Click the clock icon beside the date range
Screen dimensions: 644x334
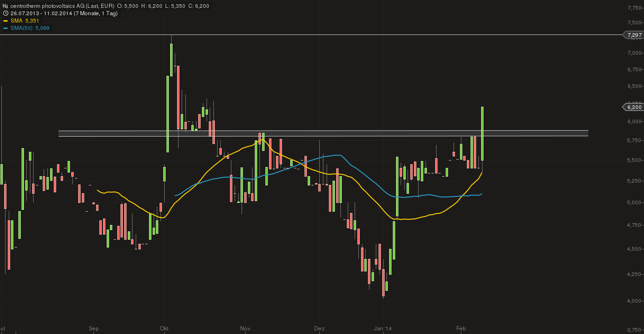(6, 13)
